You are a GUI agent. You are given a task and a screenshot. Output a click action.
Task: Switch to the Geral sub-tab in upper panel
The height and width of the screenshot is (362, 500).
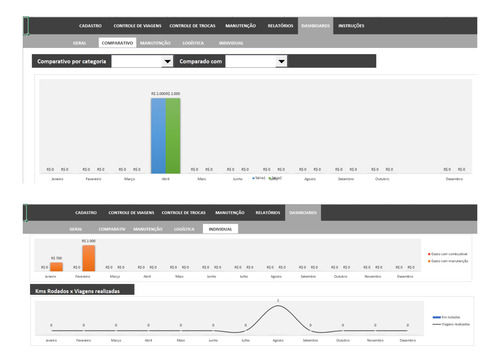pos(80,43)
